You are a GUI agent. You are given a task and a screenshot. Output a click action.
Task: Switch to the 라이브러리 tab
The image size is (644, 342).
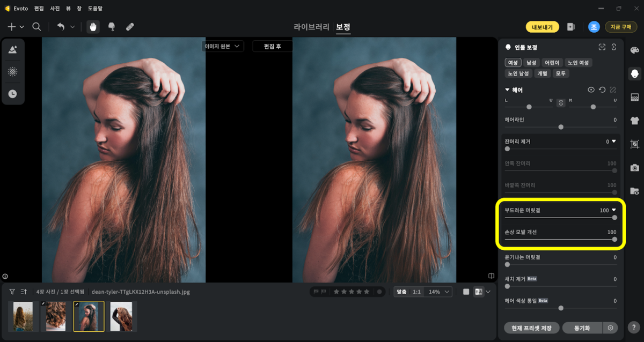click(x=312, y=27)
